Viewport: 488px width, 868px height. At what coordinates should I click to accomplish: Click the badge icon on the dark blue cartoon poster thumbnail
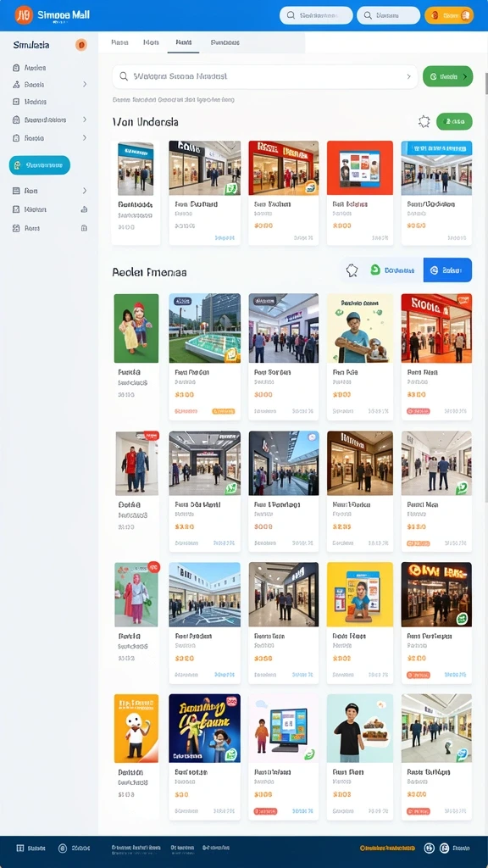pyautogui.click(x=232, y=754)
